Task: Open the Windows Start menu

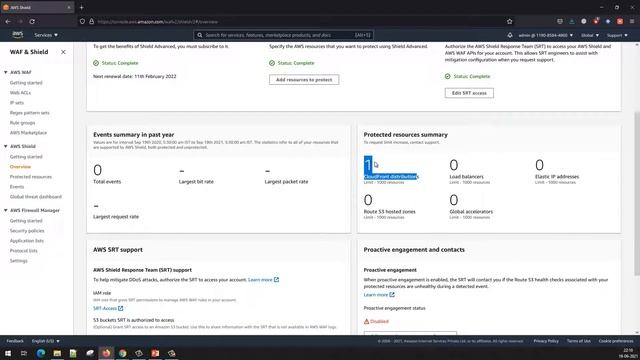Action: click(8, 353)
